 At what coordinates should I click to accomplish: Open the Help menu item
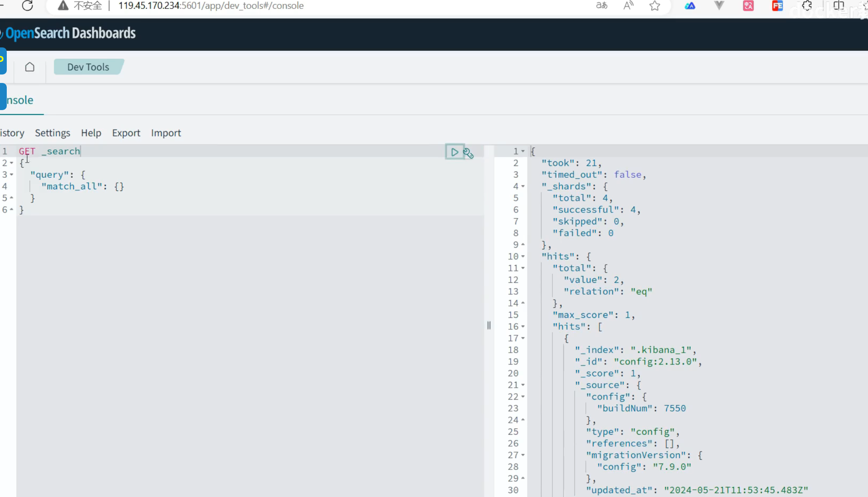[91, 133]
